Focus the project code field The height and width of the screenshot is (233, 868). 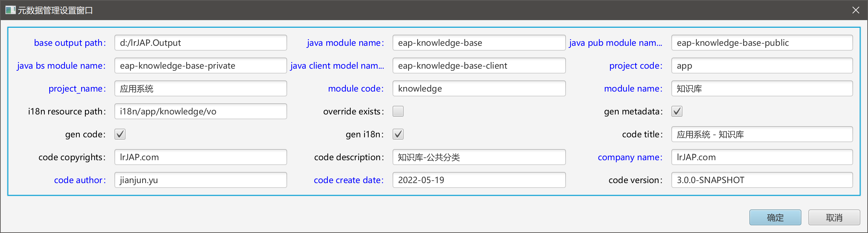(762, 66)
